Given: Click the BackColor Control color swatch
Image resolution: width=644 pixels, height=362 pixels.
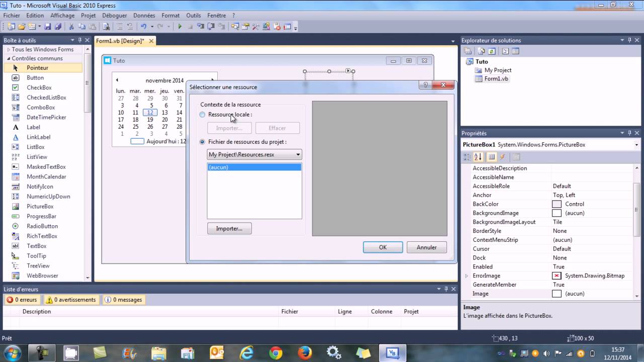Looking at the screenshot, I should (x=556, y=204).
